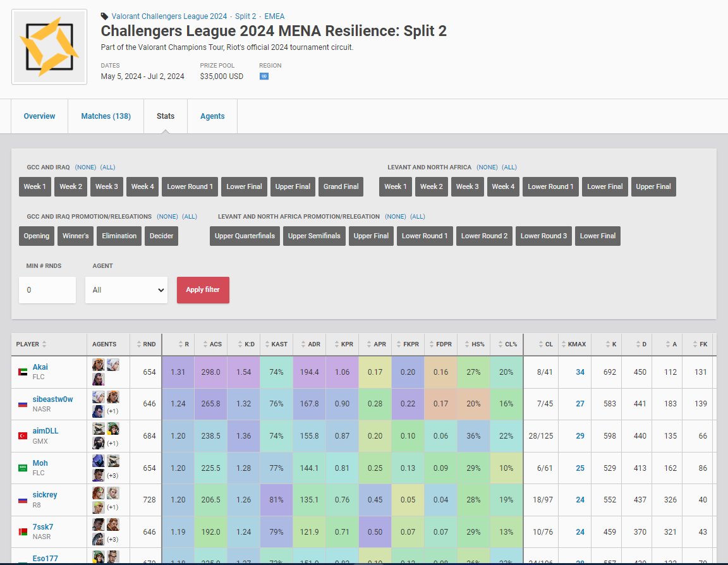Click Moh's Saudi flag icon

pyautogui.click(x=22, y=468)
